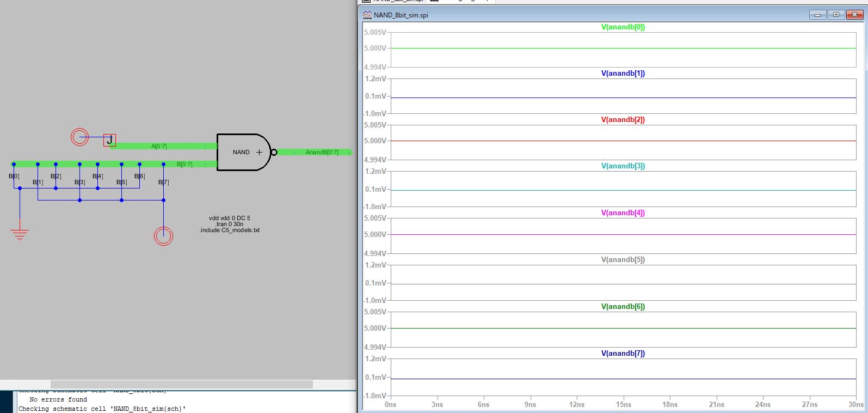The width and height of the screenshot is (868, 413).
Task: Click the schematic horizontal scrollbar
Action: pos(181,384)
